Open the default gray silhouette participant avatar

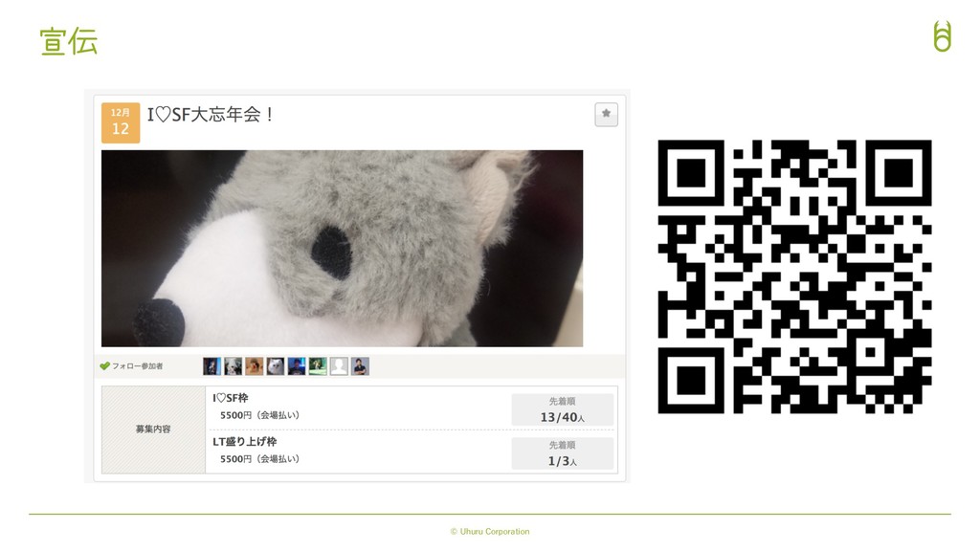pos(339,366)
